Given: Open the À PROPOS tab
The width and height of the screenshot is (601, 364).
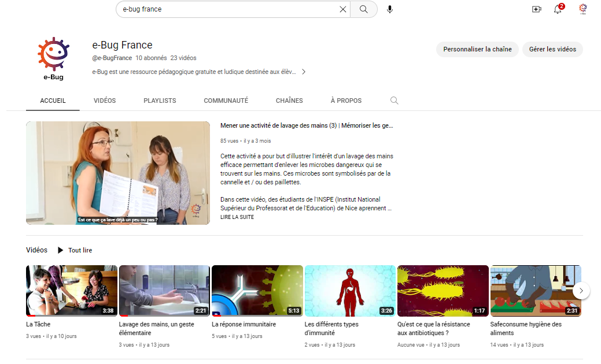Looking at the screenshot, I should [346, 101].
